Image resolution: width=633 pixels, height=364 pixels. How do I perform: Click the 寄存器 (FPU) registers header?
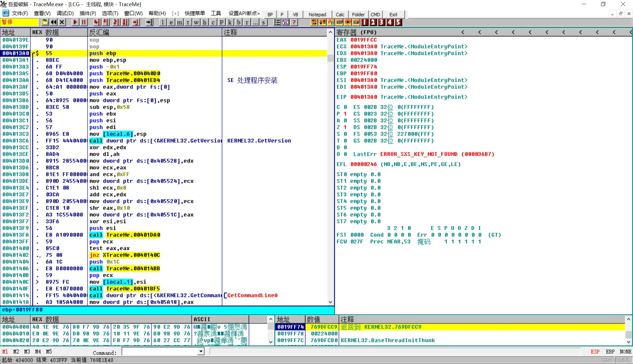point(356,32)
